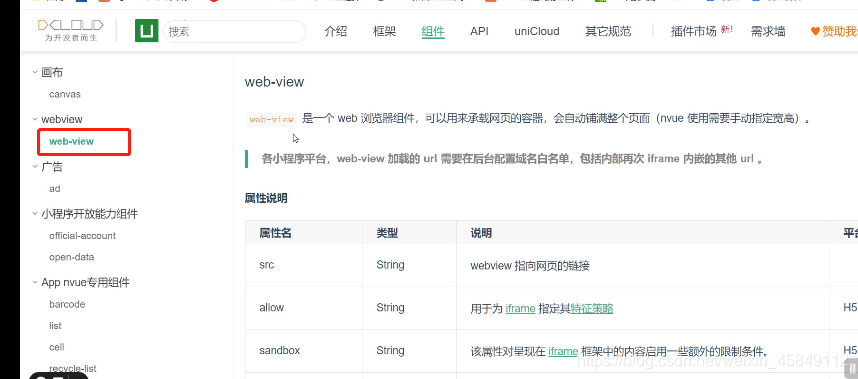The image size is (858, 379).
Task: Click the orange web-view inline code tag
Action: point(271,119)
